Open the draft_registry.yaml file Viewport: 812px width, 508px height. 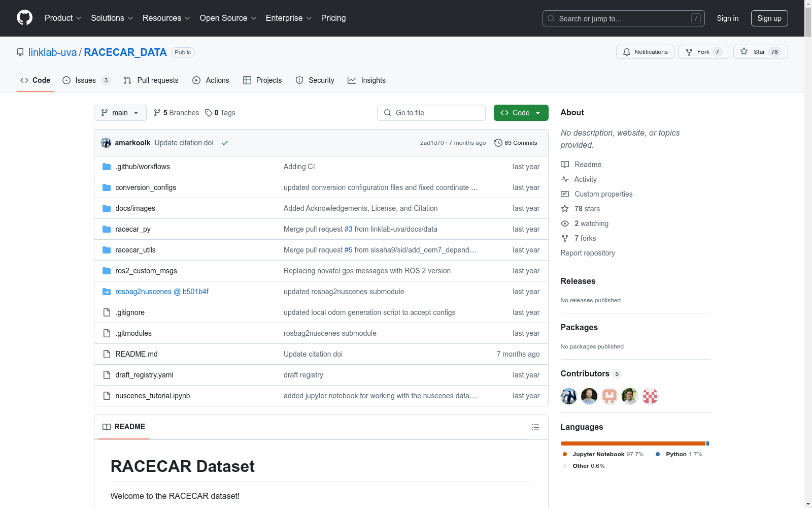click(x=144, y=375)
